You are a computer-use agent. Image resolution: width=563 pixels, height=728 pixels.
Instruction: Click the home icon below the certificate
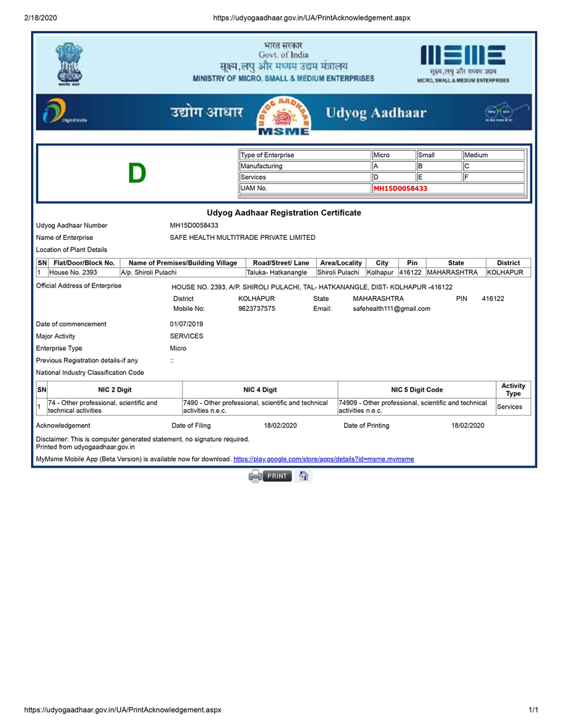pos(303,476)
